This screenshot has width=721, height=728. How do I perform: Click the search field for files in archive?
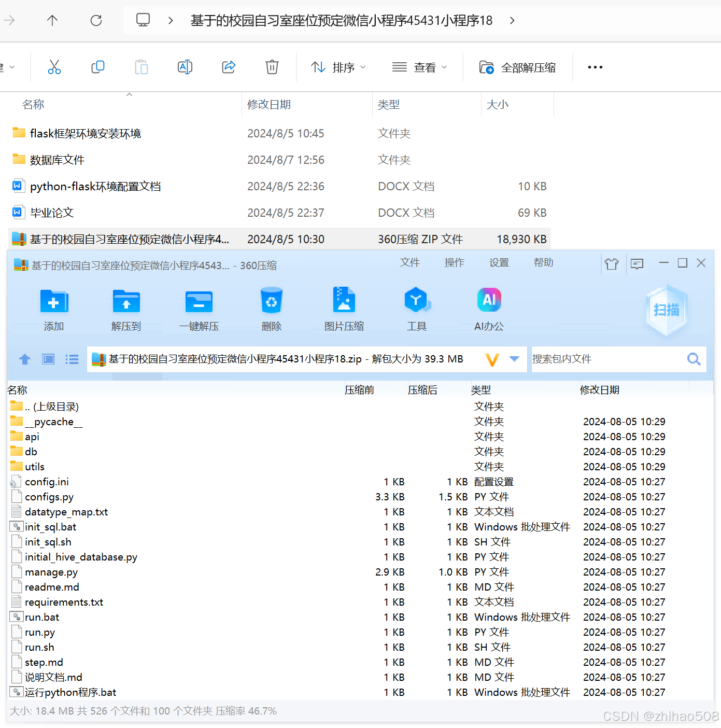tap(612, 359)
